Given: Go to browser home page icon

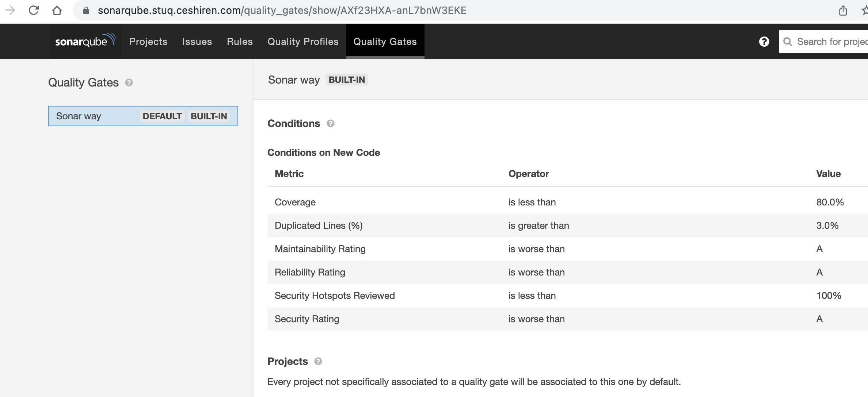Looking at the screenshot, I should [x=57, y=10].
